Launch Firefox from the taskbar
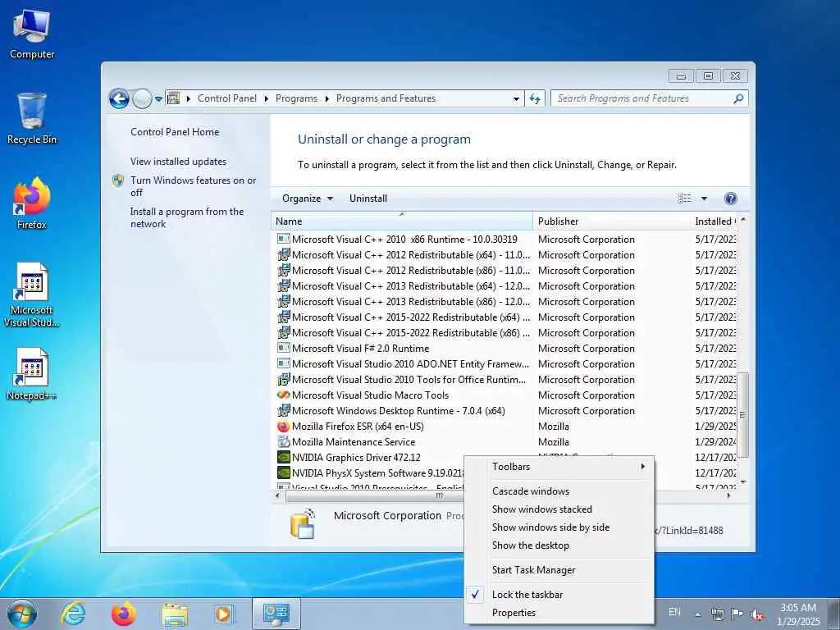Screen dimensions: 840x630 [x=124, y=614]
